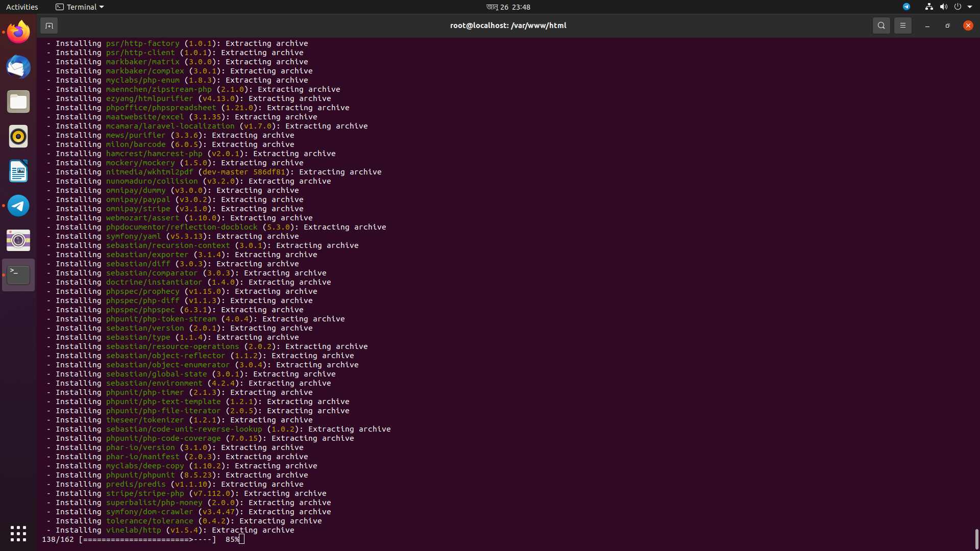Click the symfony/dom-crawler package name
This screenshot has height=551, width=980.
click(x=150, y=512)
